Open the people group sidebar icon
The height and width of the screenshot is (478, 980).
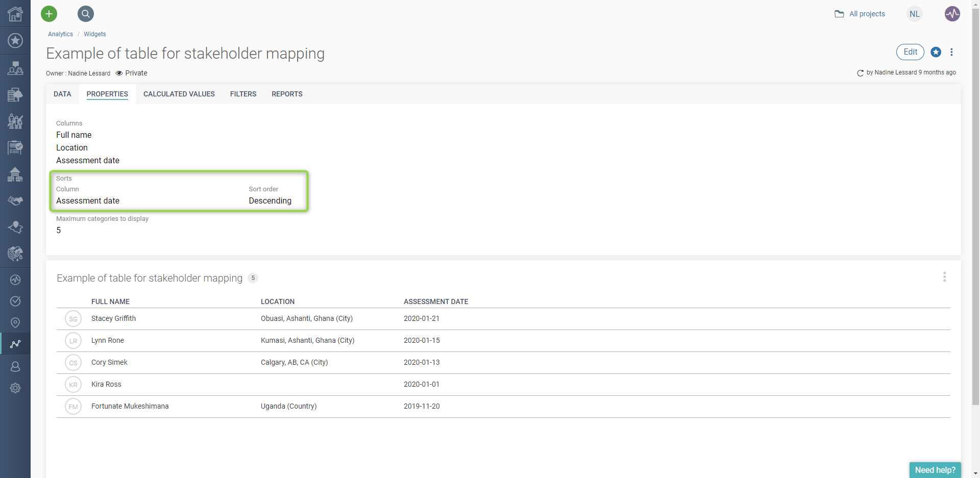(15, 121)
